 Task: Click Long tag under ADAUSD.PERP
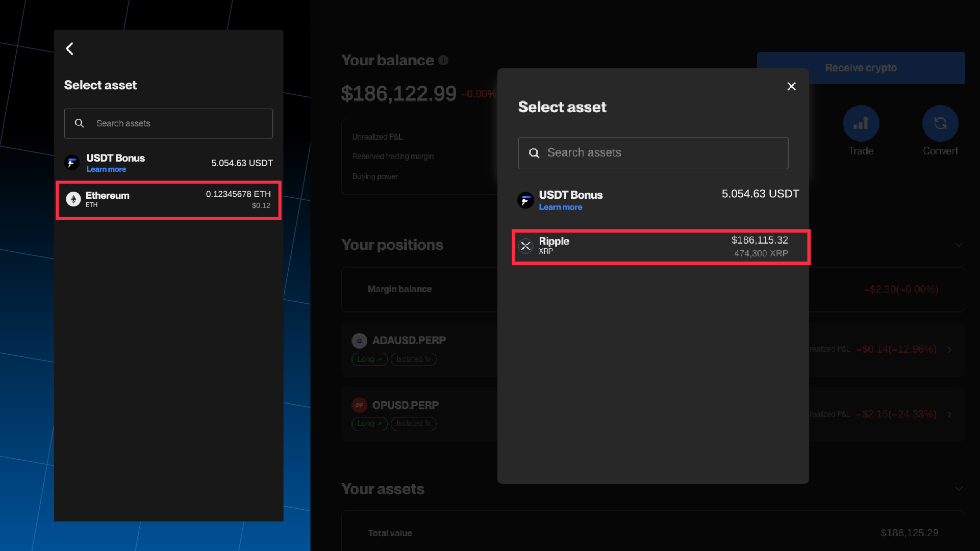pyautogui.click(x=369, y=359)
